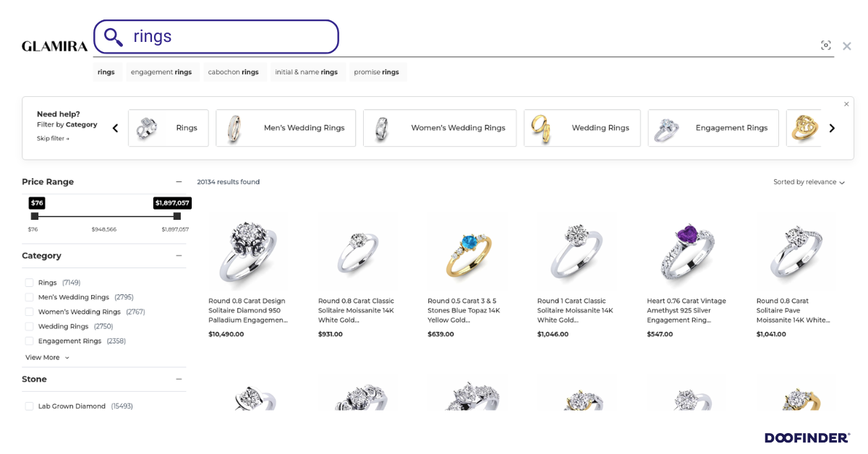The height and width of the screenshot is (454, 868).
Task: Close the search overlay
Action: [x=847, y=46]
